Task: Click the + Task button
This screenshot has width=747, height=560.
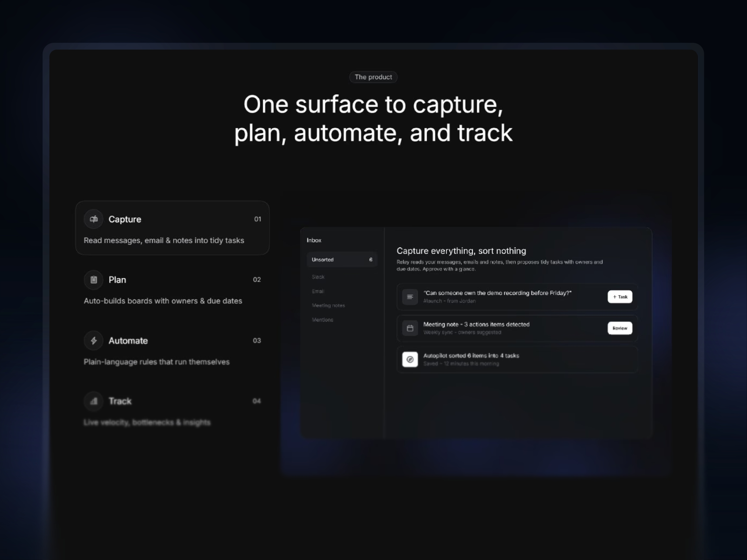Action: tap(620, 297)
